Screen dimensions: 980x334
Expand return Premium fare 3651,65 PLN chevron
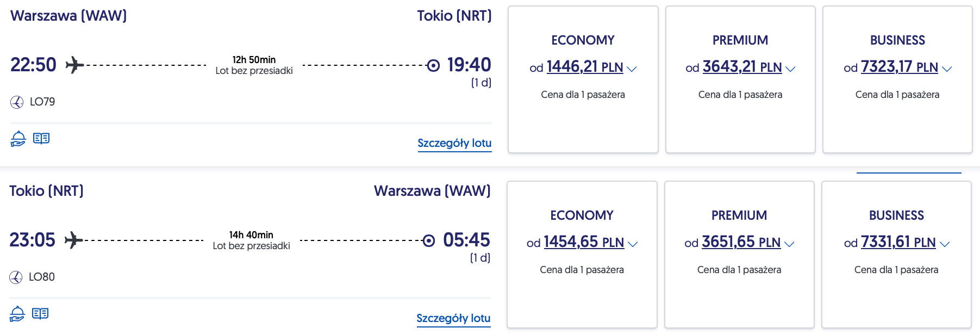coord(789,244)
